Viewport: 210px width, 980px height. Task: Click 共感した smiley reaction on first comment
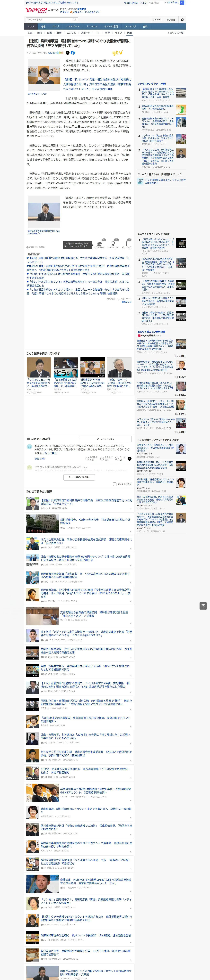[87, 459]
